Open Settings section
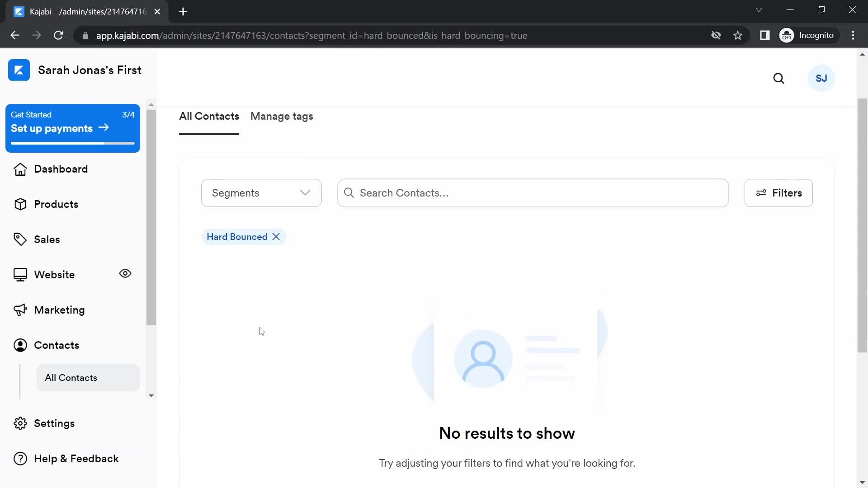 (x=54, y=424)
